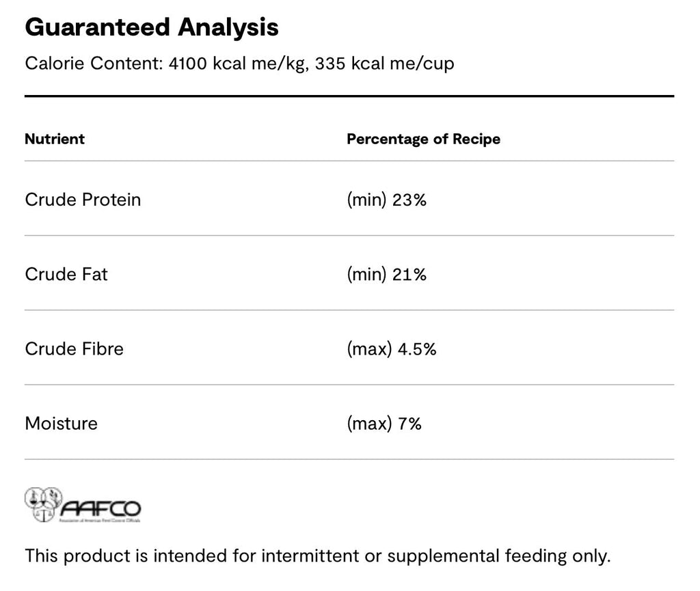
Task: Click the 4100 kcal me/kg figure
Action: [x=237, y=64]
